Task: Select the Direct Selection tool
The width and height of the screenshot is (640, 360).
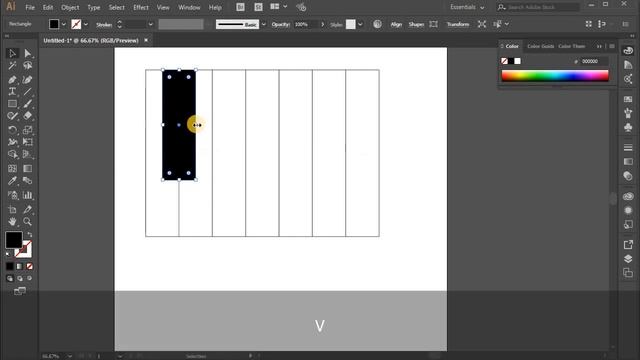Action: (x=27, y=53)
